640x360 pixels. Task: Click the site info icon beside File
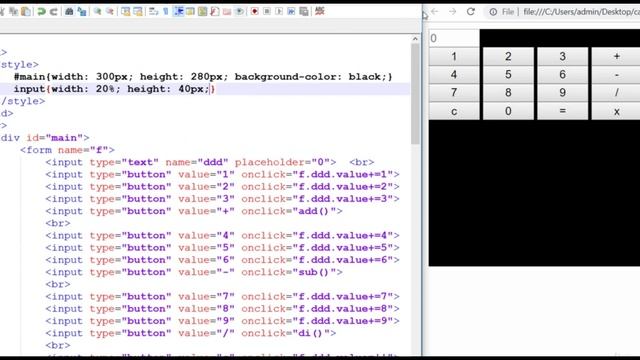coord(493,12)
